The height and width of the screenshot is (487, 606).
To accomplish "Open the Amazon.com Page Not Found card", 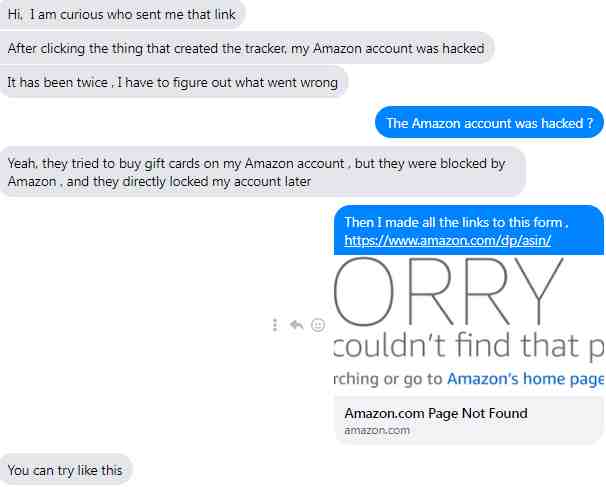I will (469, 421).
